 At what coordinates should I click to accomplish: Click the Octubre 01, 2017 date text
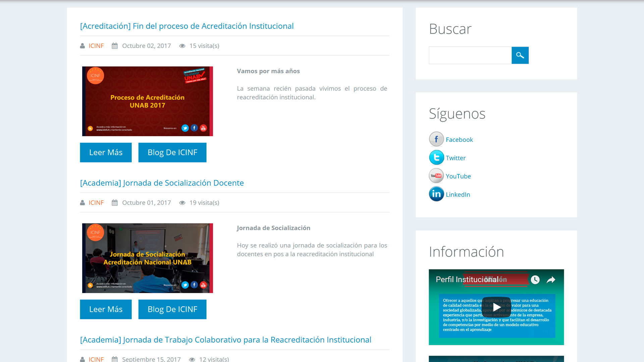pyautogui.click(x=147, y=203)
